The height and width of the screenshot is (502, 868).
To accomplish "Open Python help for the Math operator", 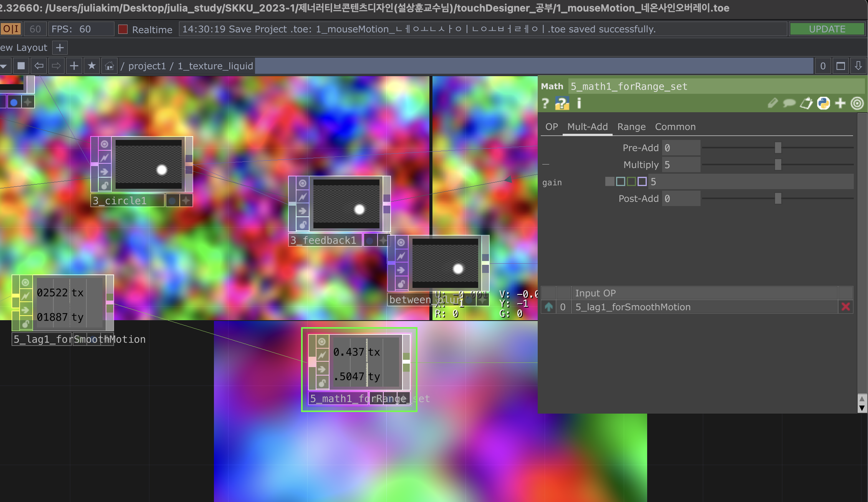I will click(x=562, y=103).
